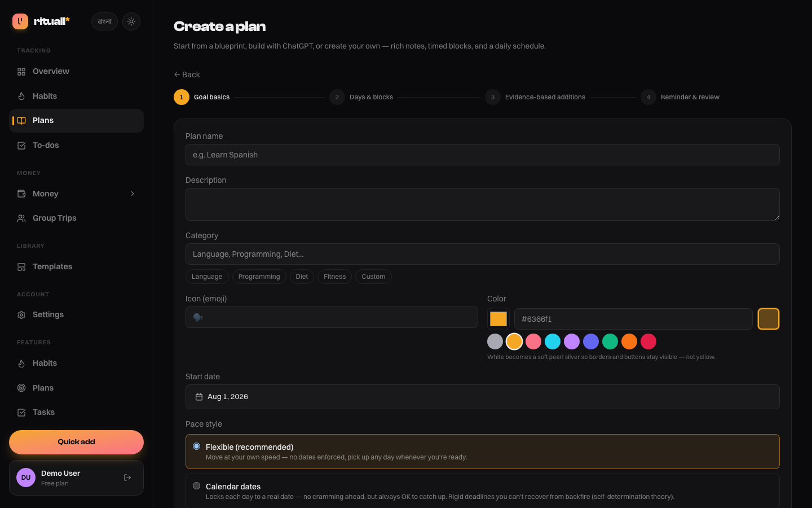Open the orange color picker square
Screen dimensions: 812x508
click(498, 319)
